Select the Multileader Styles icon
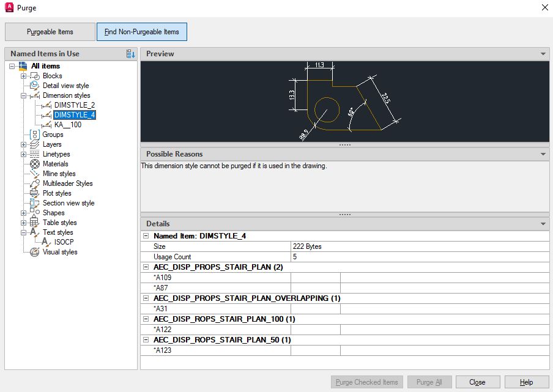 (x=34, y=183)
